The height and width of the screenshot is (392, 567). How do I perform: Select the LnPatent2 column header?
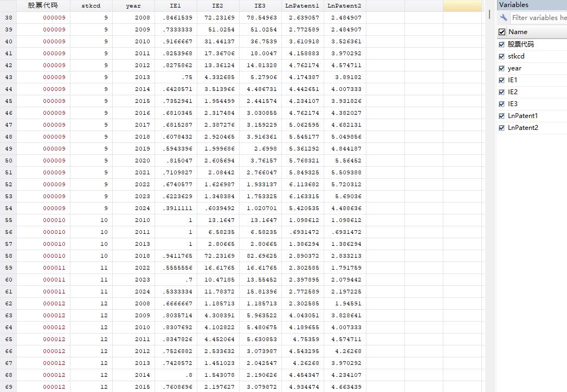[345, 5]
